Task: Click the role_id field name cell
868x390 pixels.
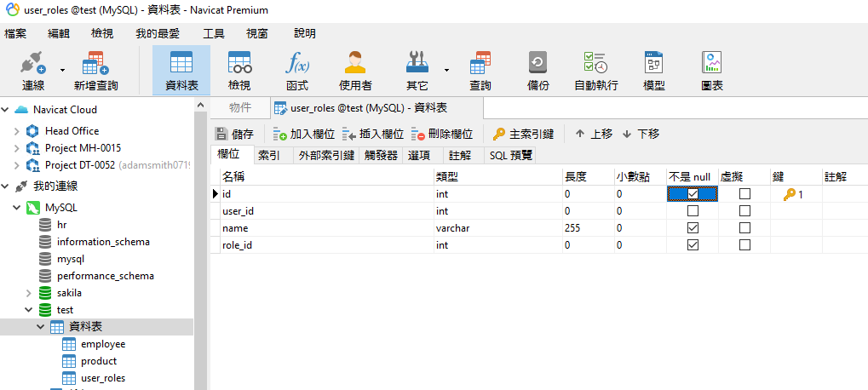Action: pyautogui.click(x=326, y=244)
